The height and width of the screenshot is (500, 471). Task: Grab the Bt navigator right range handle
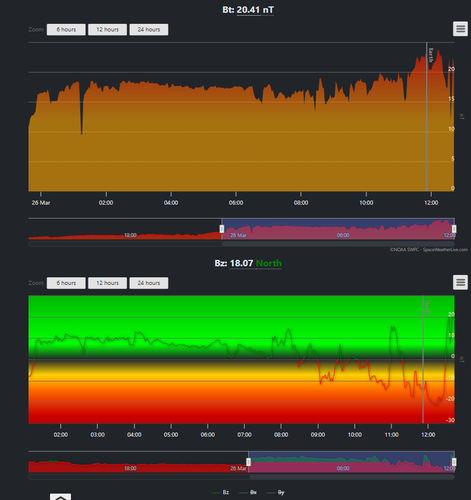pyautogui.click(x=454, y=229)
